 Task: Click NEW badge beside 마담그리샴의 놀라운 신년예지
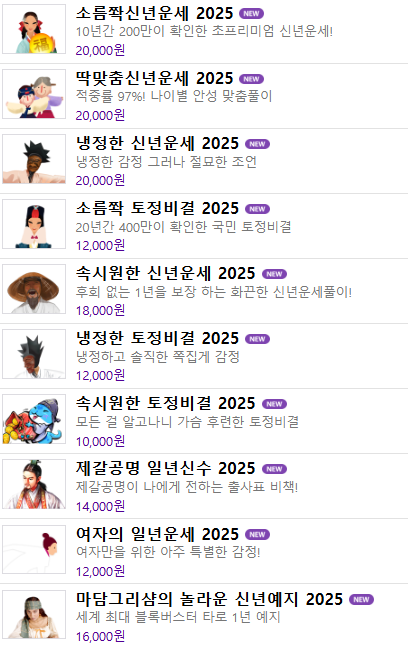click(x=361, y=599)
